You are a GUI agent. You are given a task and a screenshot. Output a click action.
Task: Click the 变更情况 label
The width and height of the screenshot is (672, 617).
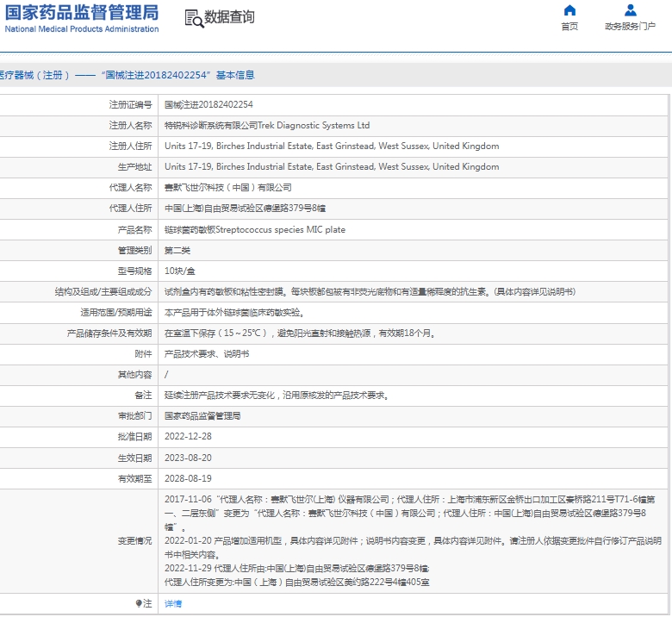click(x=134, y=541)
